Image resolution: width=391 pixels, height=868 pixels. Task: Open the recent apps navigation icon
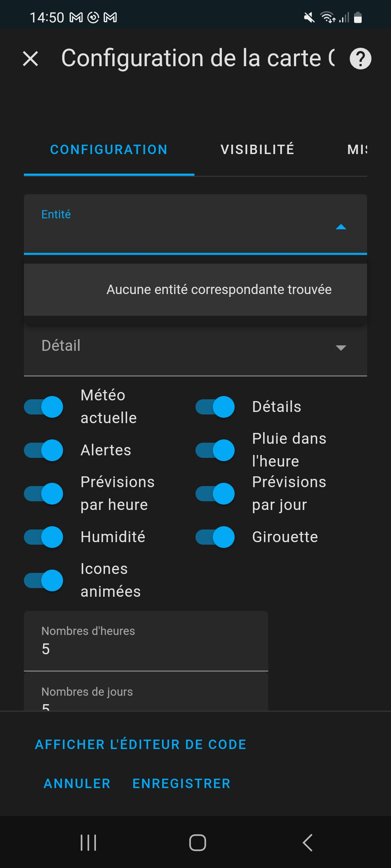pos(88,843)
